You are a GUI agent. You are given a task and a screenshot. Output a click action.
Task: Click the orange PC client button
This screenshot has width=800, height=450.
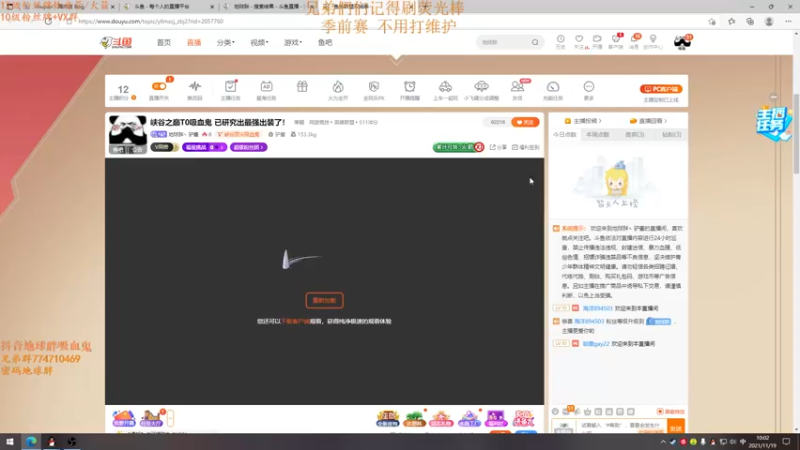click(x=661, y=89)
